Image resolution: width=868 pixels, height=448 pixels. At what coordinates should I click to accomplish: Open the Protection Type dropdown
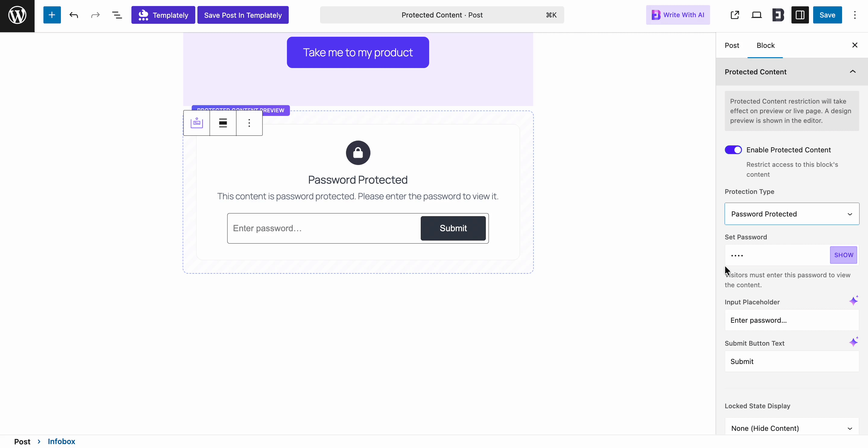coord(791,214)
